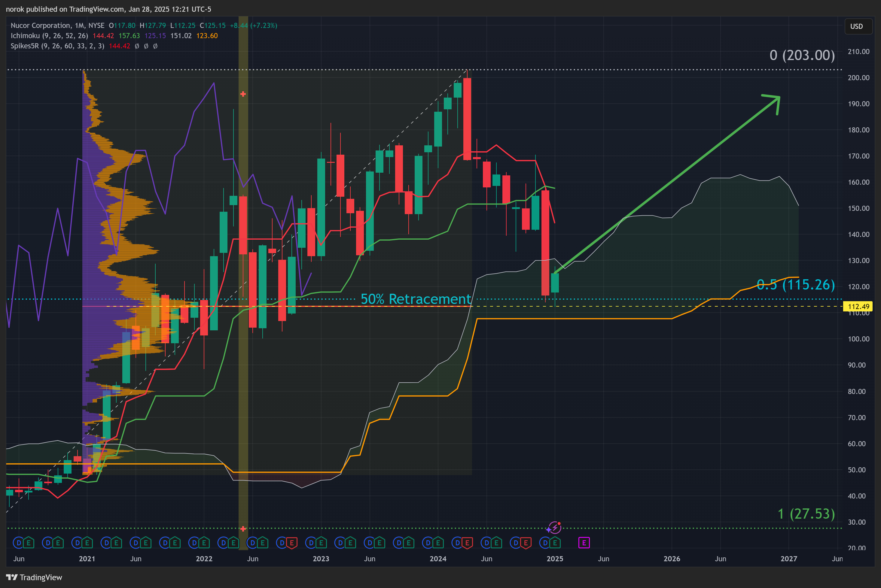Click the dividend D marker left of the 2025 earnings marker
Viewport: 881px width, 588px height.
pos(545,543)
